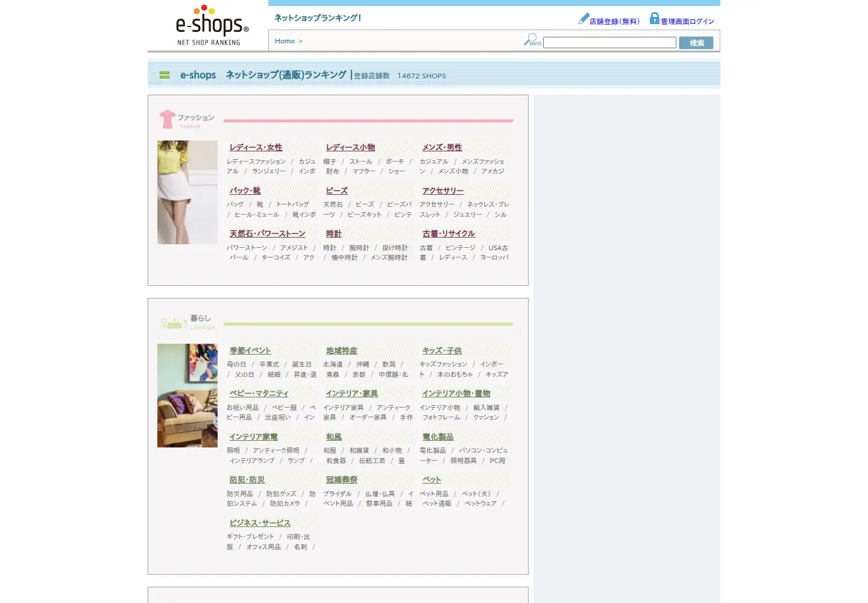868x603 pixels.
Task: Open the 電化製品 category
Action: [438, 437]
